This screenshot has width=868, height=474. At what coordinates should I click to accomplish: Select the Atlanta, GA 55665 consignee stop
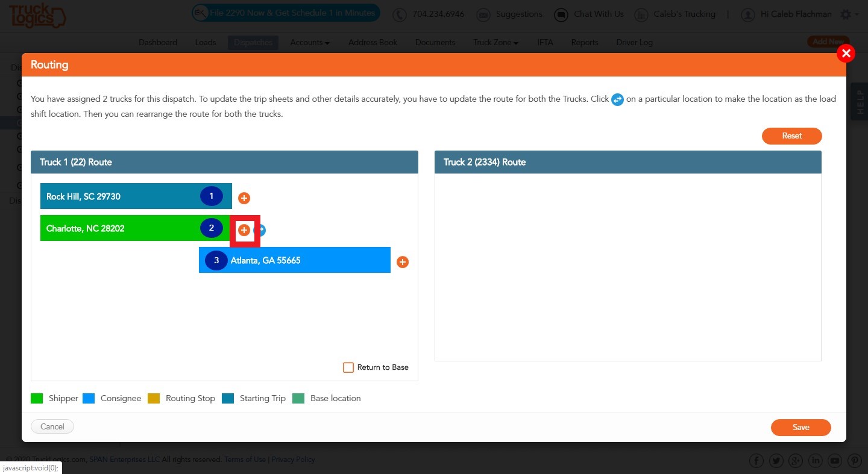click(295, 260)
